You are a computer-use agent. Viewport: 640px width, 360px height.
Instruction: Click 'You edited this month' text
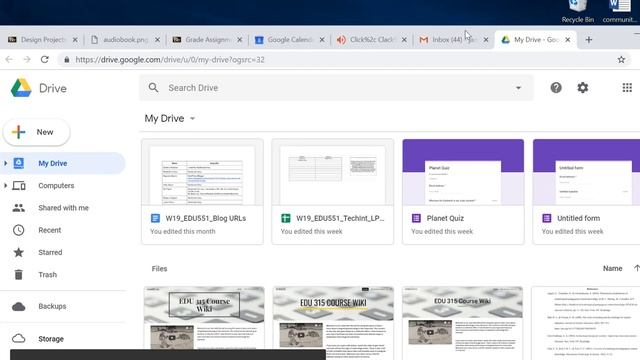click(182, 231)
